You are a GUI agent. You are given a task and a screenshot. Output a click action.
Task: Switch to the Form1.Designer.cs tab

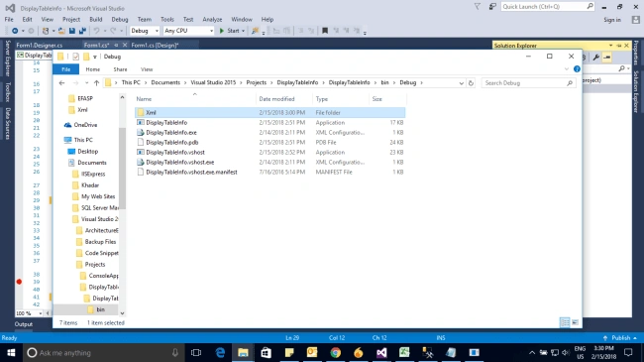coord(40,46)
